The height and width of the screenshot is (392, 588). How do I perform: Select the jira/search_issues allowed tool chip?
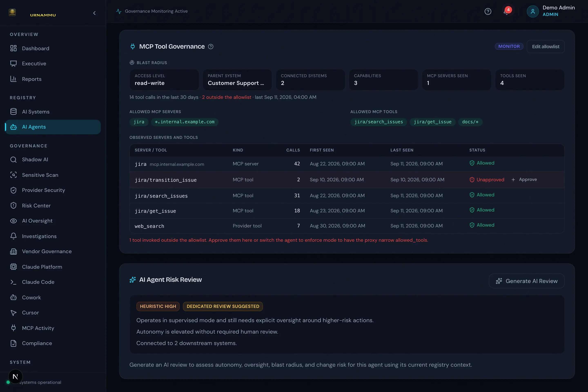click(379, 122)
